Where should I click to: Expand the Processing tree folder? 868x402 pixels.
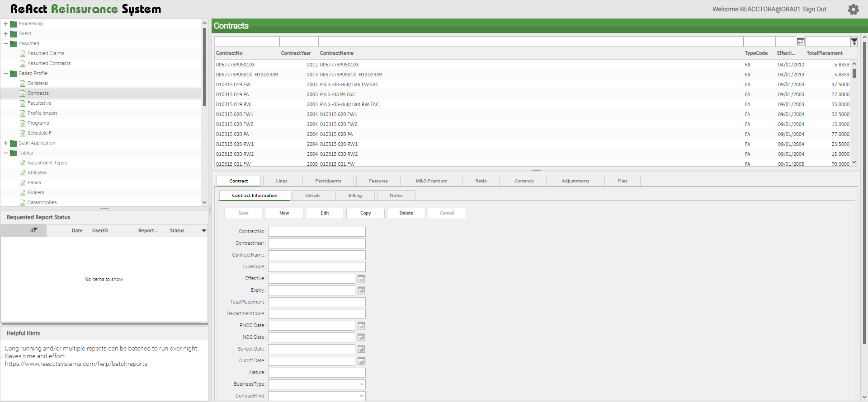(x=5, y=24)
